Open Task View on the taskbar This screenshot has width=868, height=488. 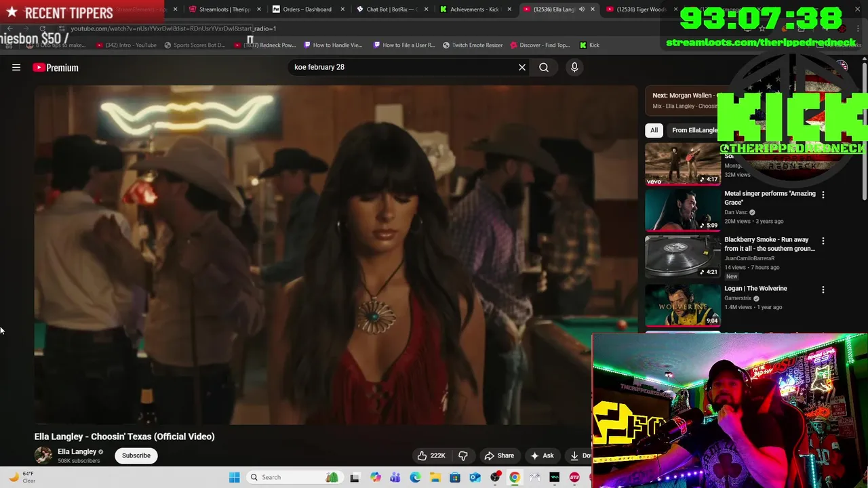[x=354, y=477]
